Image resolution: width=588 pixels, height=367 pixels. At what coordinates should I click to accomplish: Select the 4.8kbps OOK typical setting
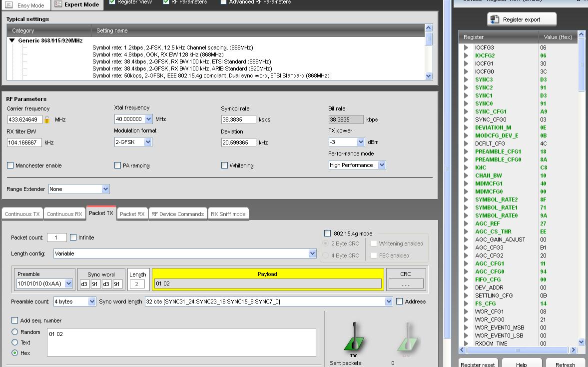point(158,54)
